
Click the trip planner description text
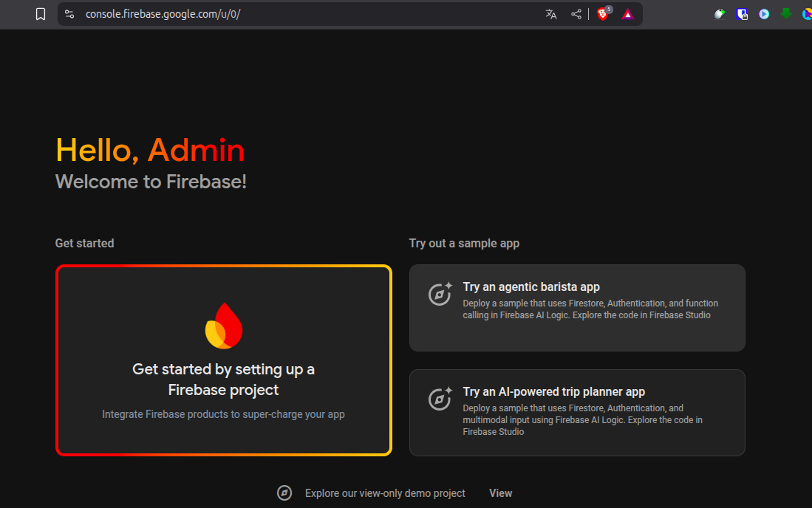[x=583, y=420]
